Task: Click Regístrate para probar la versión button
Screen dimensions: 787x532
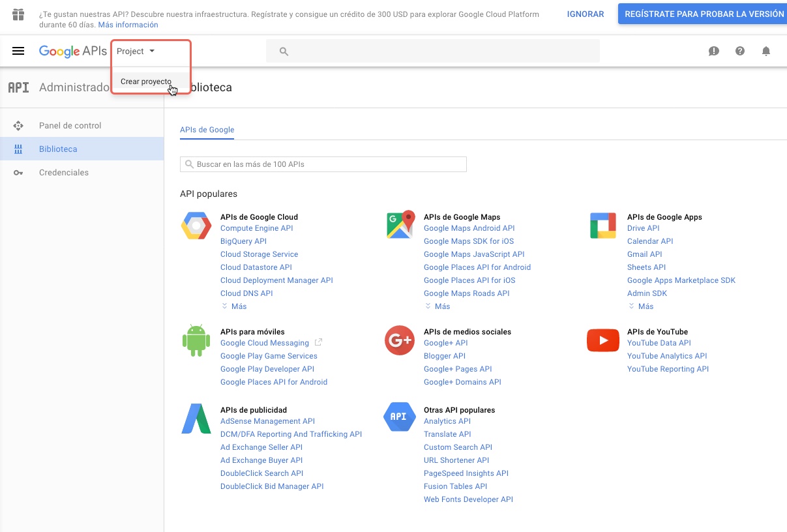Action: 703,14
